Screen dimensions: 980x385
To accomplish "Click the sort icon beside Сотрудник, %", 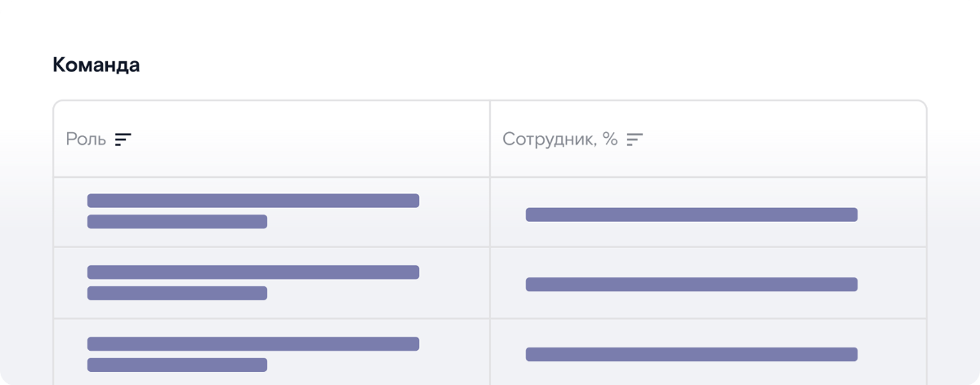I will point(635,139).
